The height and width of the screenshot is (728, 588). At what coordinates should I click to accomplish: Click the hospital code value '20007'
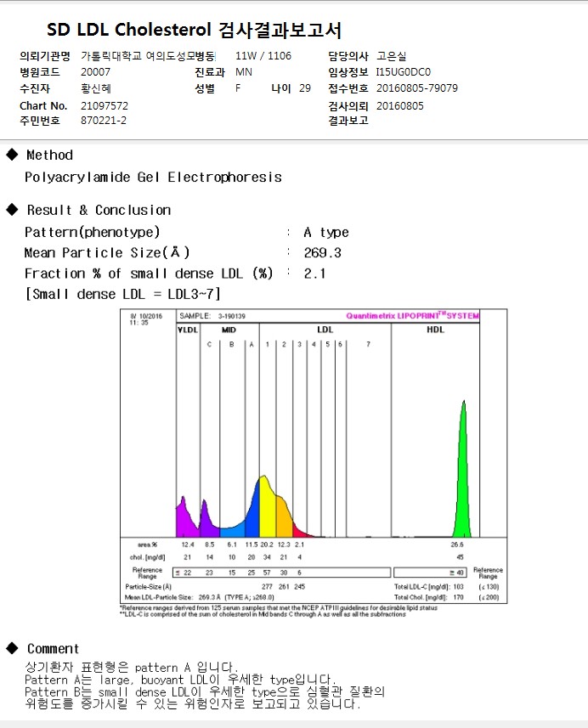(x=96, y=72)
